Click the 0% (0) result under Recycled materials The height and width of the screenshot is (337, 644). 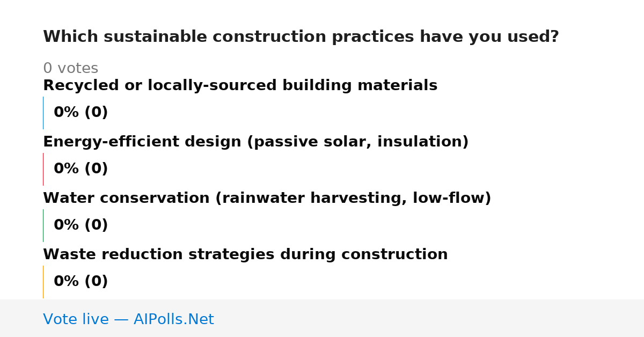pos(80,113)
